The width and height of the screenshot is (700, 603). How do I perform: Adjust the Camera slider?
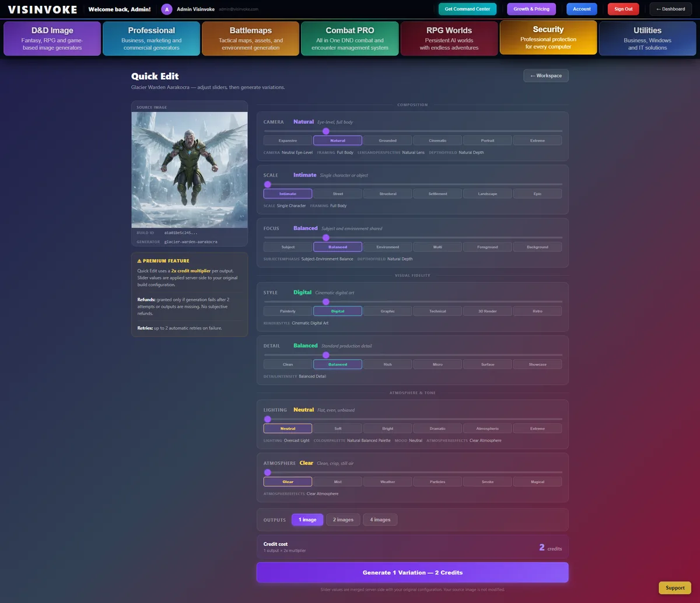tap(413, 131)
